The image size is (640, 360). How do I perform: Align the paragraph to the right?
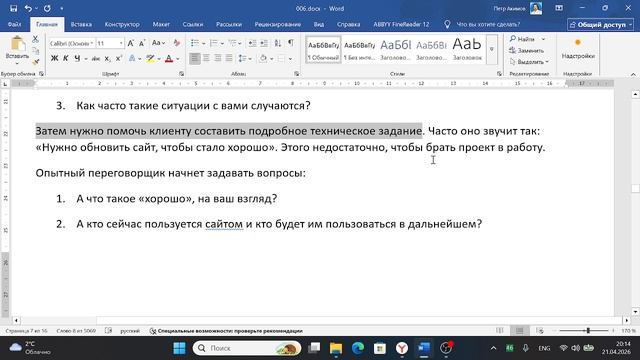click(x=218, y=59)
